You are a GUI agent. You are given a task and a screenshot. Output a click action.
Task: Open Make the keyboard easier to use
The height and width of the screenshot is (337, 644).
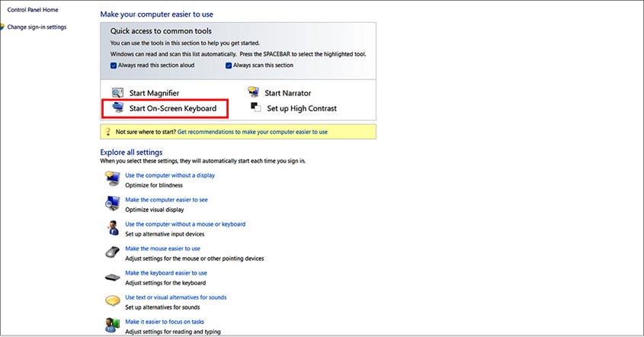coord(166,273)
